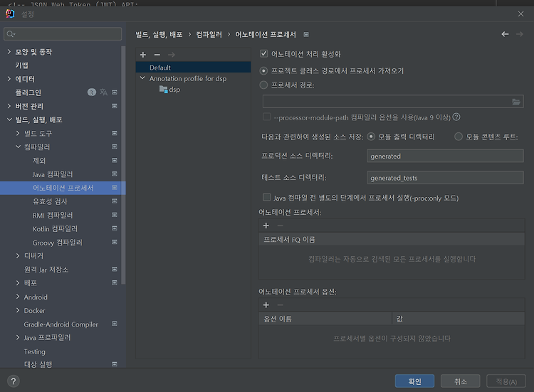
Task: Toggle --processor-module-path compiler option checkbox
Action: tap(267, 117)
